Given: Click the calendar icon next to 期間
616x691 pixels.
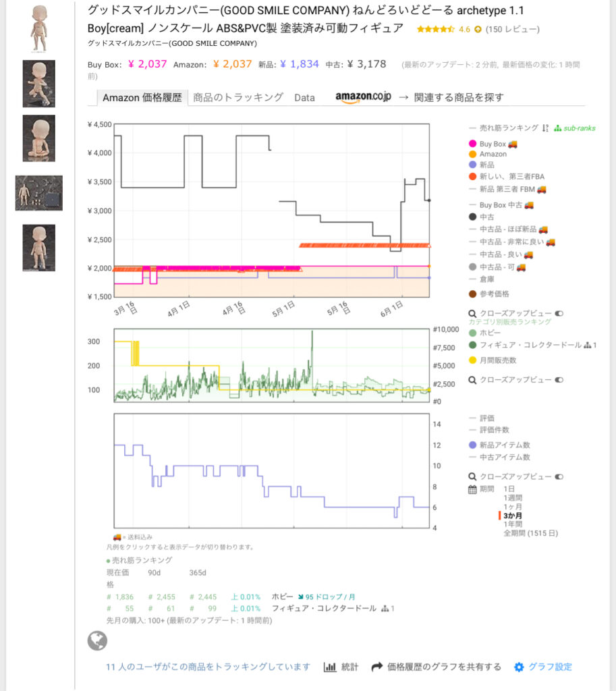Looking at the screenshot, I should click(x=472, y=489).
